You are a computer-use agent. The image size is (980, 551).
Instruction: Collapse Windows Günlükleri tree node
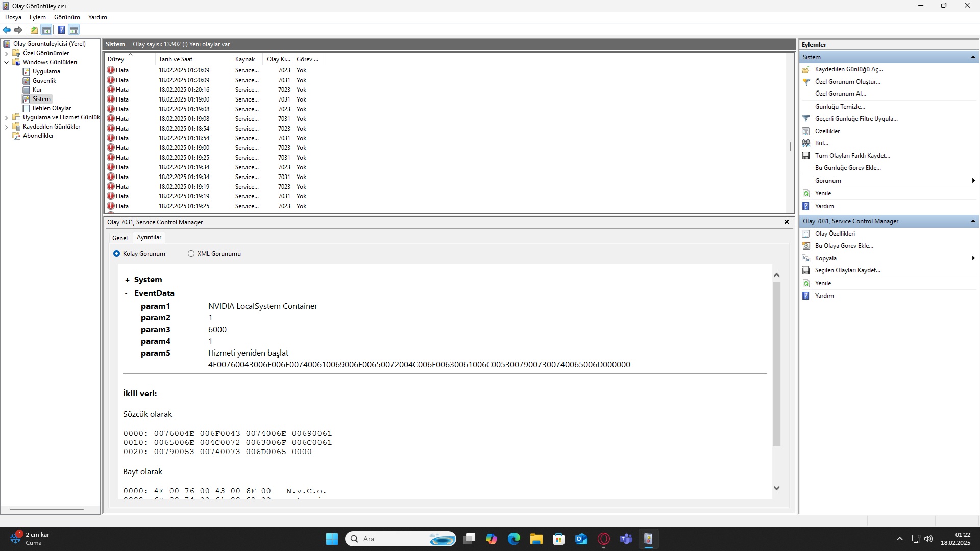[x=6, y=62]
